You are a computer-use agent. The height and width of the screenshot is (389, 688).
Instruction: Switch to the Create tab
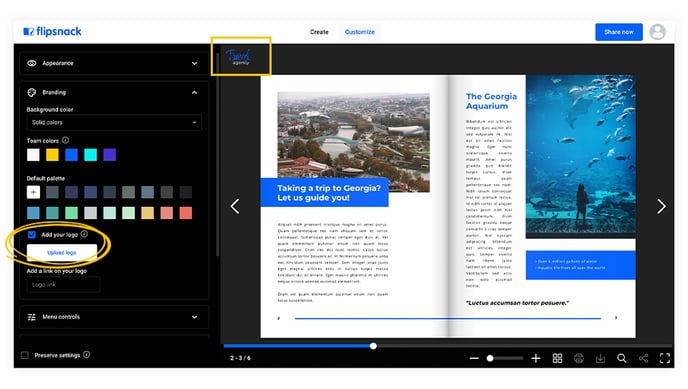click(x=319, y=32)
